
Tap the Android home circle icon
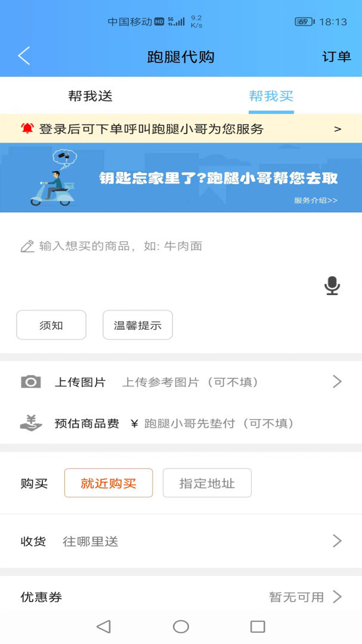coord(181,626)
